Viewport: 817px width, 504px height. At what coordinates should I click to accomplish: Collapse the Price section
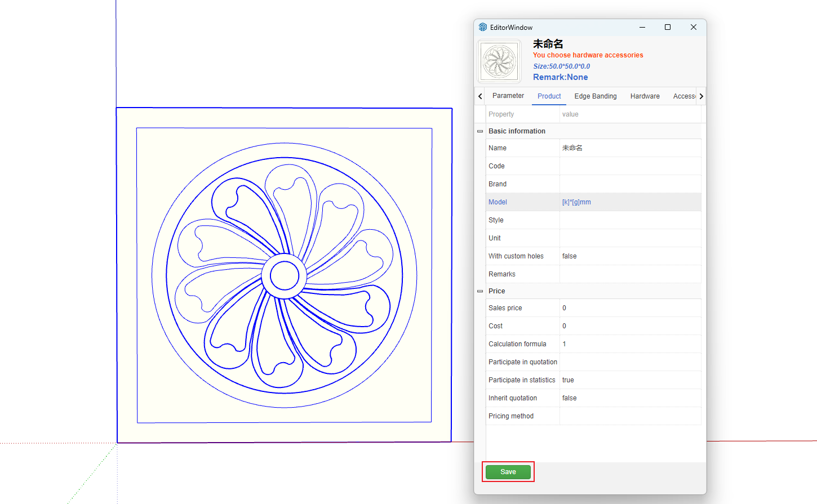tap(480, 291)
